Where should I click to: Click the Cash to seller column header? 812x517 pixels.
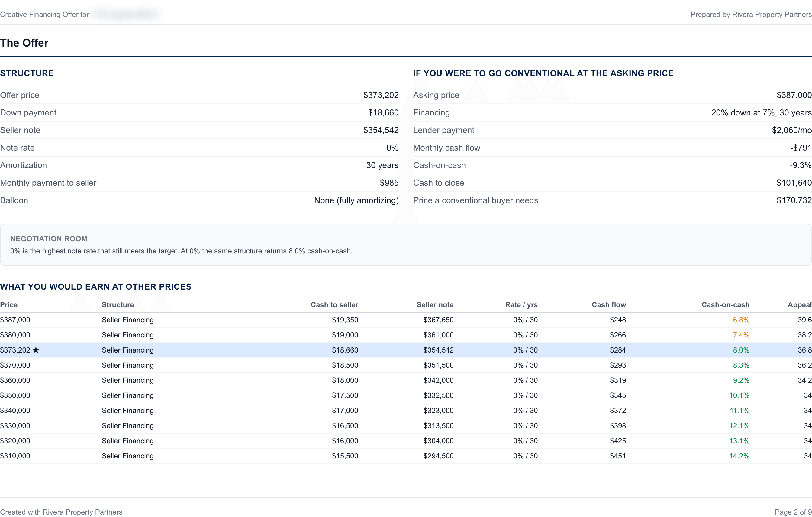point(334,305)
